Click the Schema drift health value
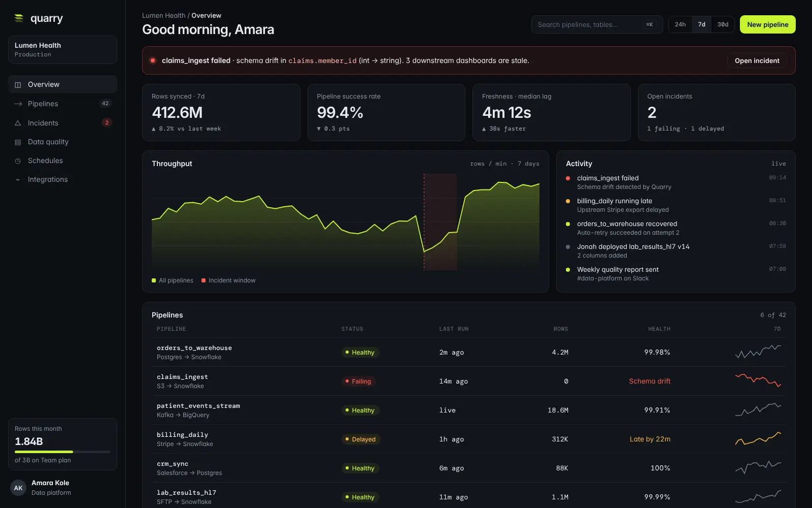 pyautogui.click(x=650, y=381)
